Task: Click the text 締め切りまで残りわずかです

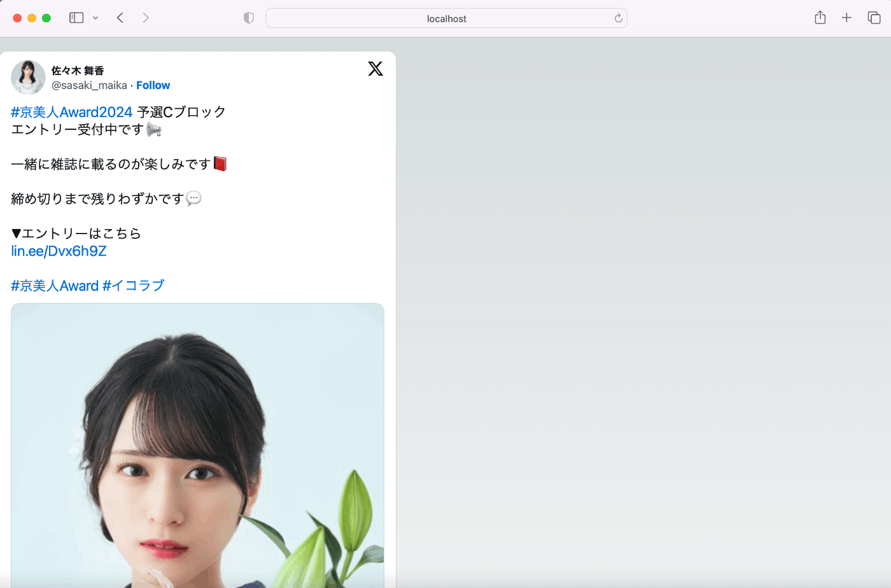Action: (x=97, y=199)
